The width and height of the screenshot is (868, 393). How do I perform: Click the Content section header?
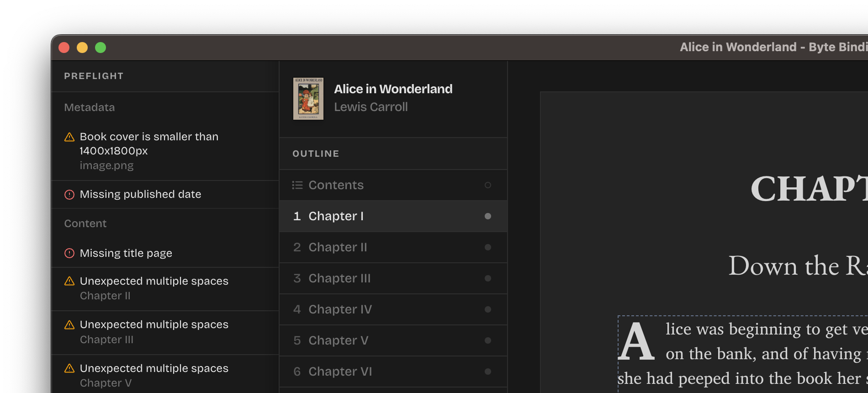tap(85, 223)
